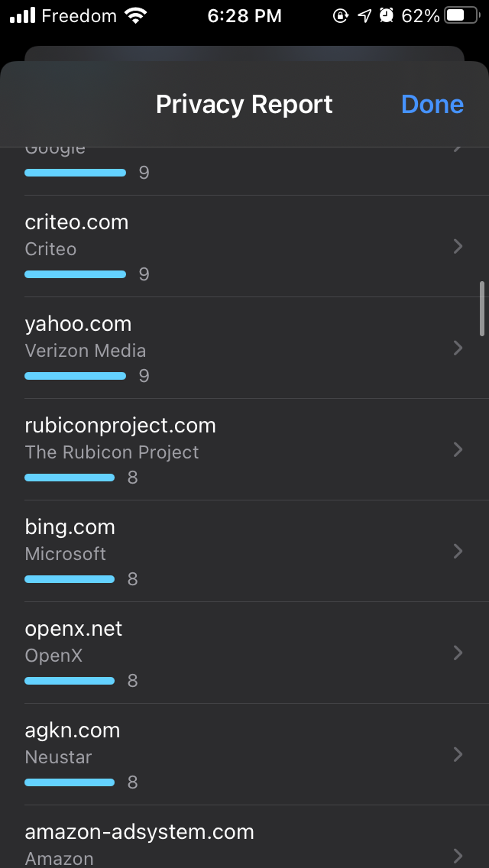The image size is (489, 868).
Task: Tap the battery icon in status bar
Action: pos(461,15)
